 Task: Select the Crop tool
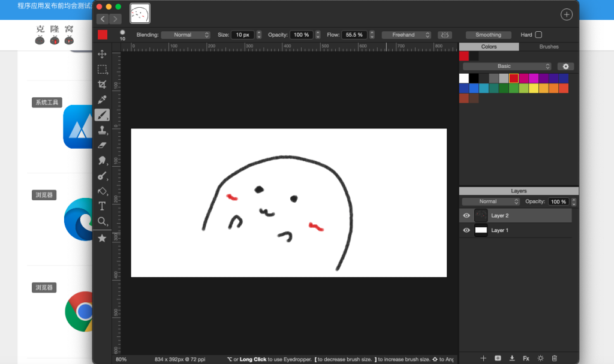coord(102,84)
